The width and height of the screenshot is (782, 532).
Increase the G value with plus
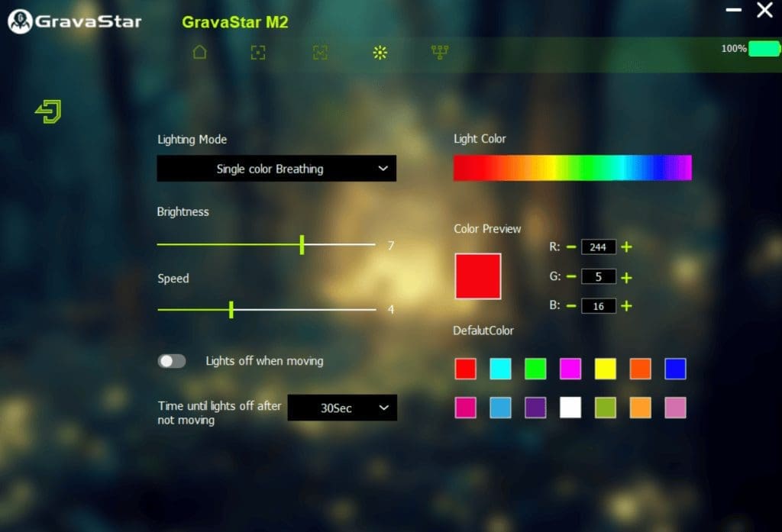click(627, 277)
